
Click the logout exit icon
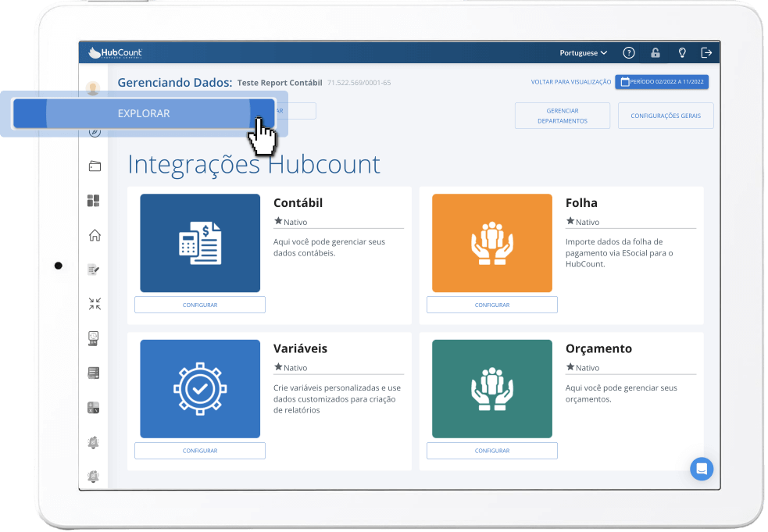(x=706, y=53)
